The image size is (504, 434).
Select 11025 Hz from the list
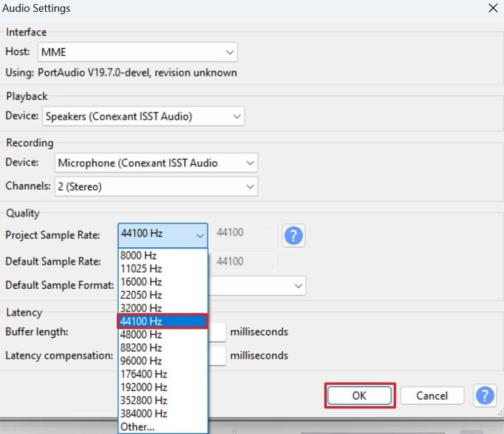162,269
